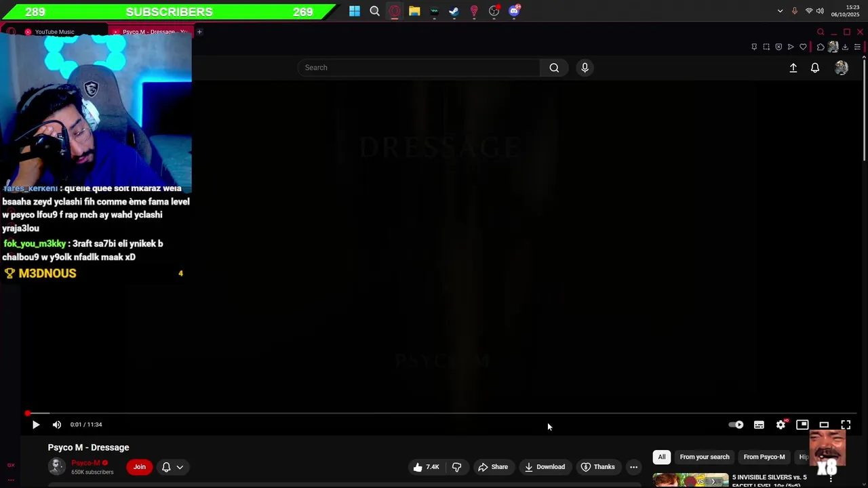This screenshot has width=868, height=488.
Task: Open Opera downloads icon
Action: pyautogui.click(x=845, y=47)
